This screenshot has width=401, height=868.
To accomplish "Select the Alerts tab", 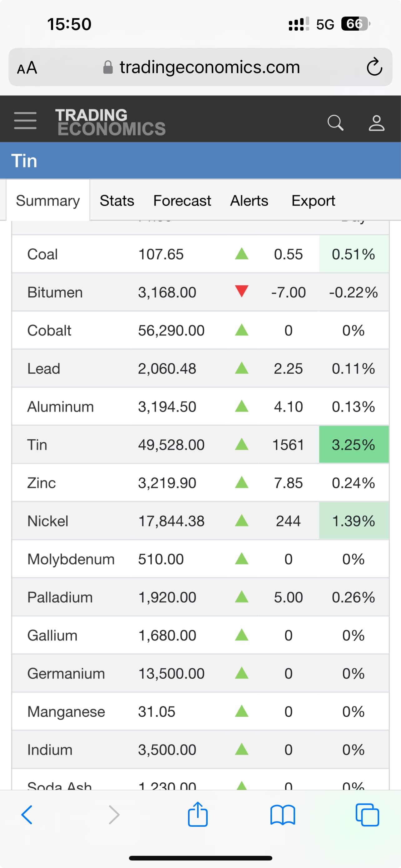I will coord(249,201).
